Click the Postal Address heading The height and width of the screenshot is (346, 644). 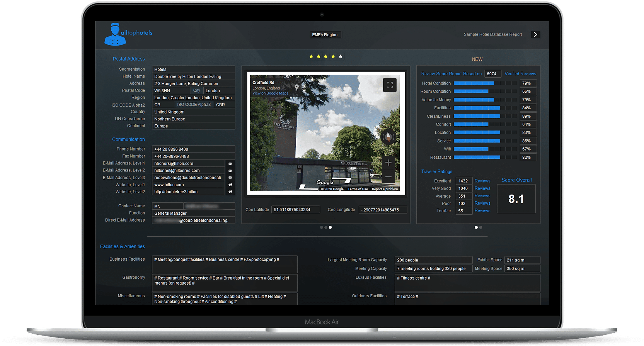tap(129, 59)
